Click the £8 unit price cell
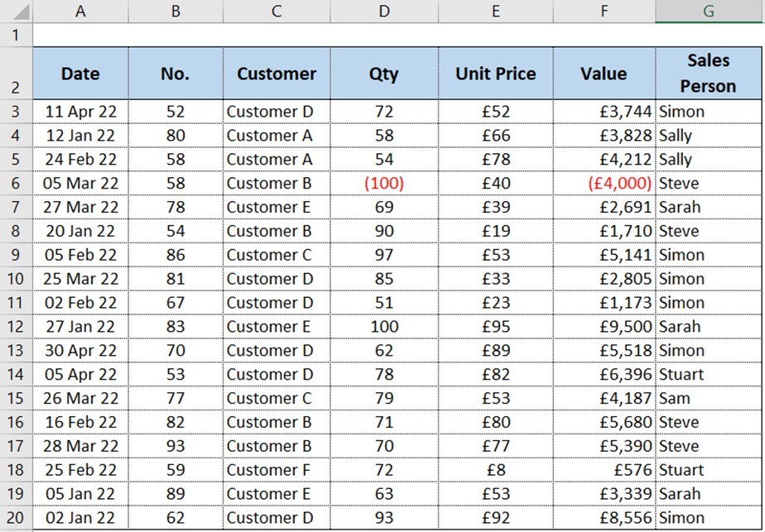Viewport: 765px width, 532px height. coord(495,471)
